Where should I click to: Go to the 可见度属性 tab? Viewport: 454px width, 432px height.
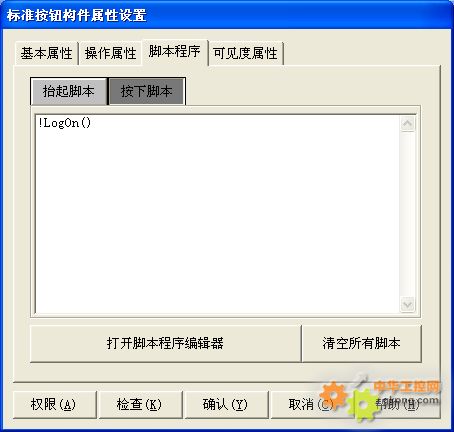(x=246, y=53)
